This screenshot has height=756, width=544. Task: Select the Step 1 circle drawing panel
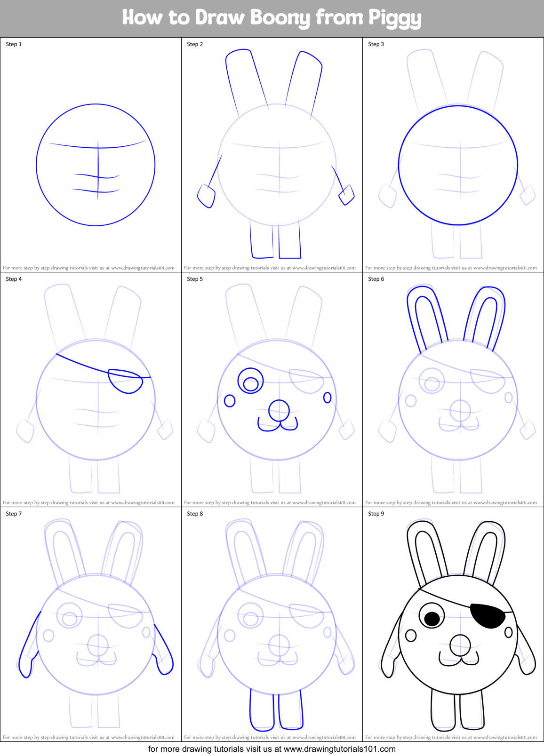pos(91,155)
